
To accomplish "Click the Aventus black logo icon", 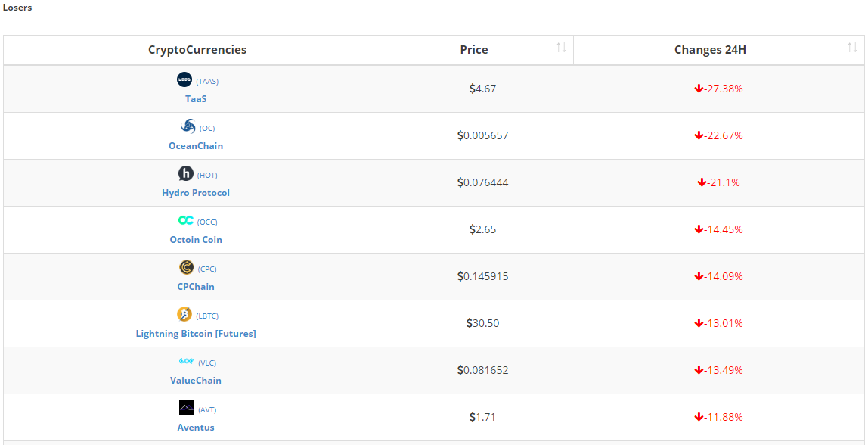I will pos(187,408).
